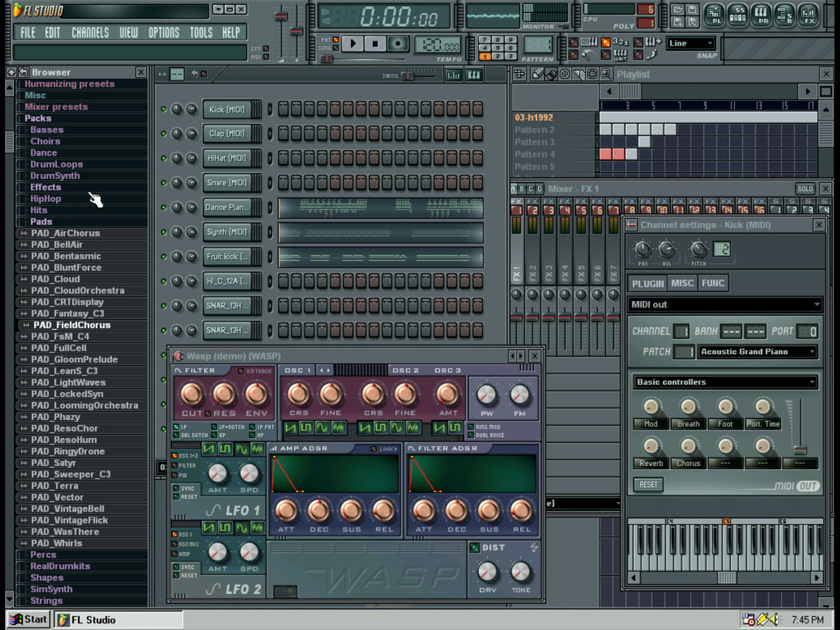Screen dimensions: 840x630
Task: Toggle DUAL VOICE in WASP
Action: click(472, 435)
